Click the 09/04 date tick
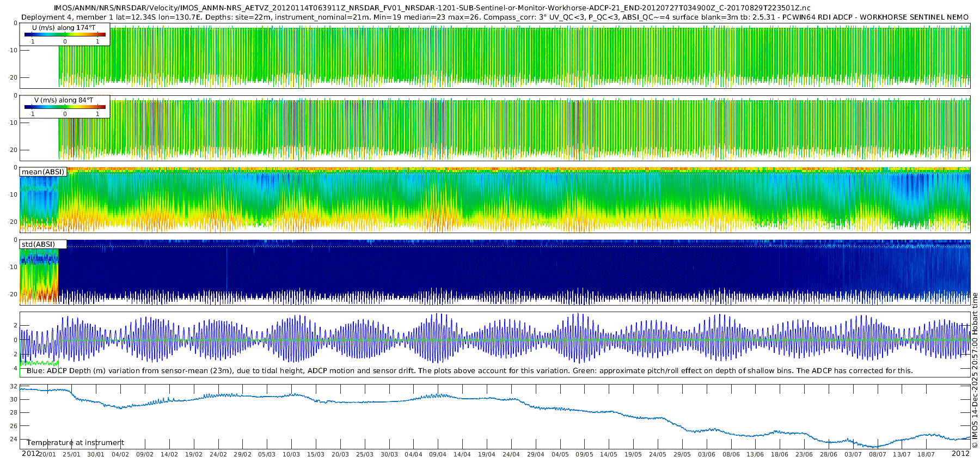Screen dimensions: 980x463 (x=438, y=454)
